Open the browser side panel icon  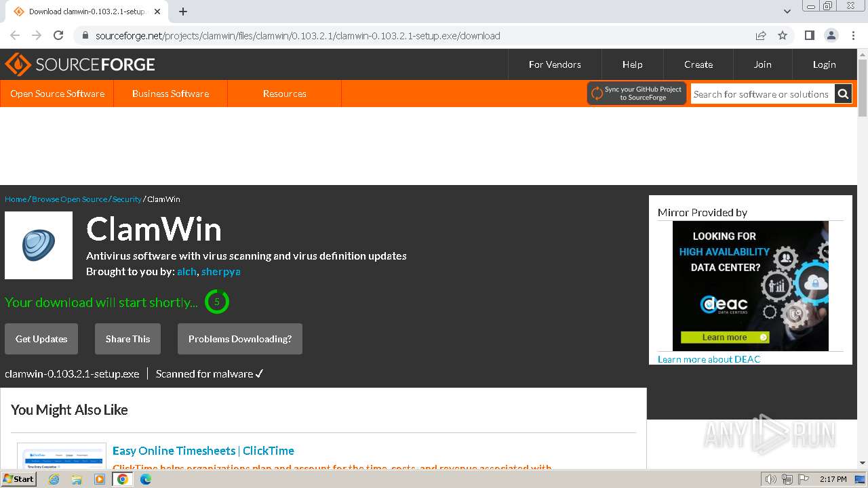coord(809,35)
